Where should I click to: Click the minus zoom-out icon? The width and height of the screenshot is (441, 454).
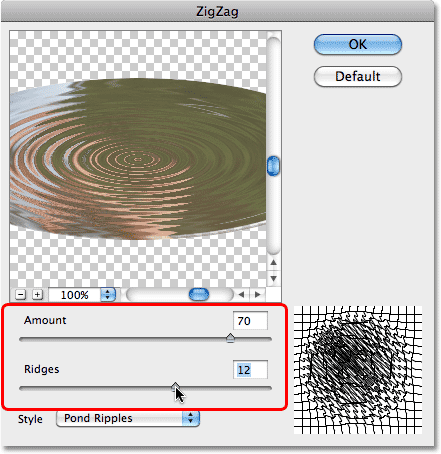click(x=21, y=295)
